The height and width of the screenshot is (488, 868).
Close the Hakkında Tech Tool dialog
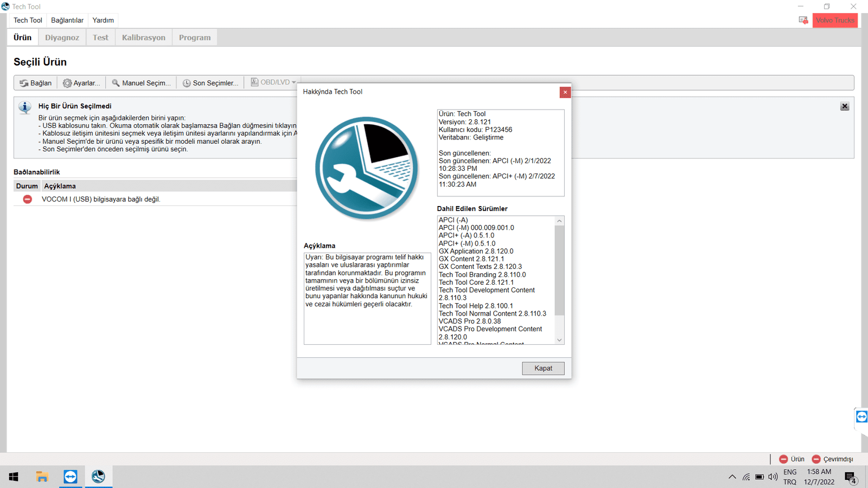pos(565,92)
